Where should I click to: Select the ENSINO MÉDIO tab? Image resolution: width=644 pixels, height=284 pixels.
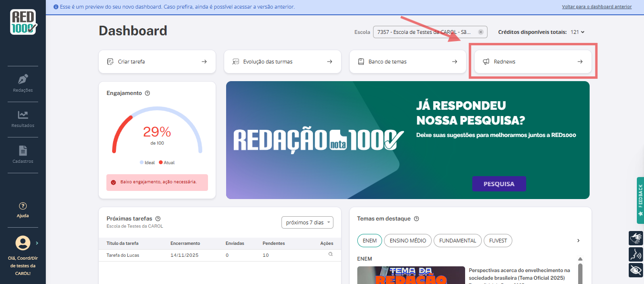coord(407,241)
